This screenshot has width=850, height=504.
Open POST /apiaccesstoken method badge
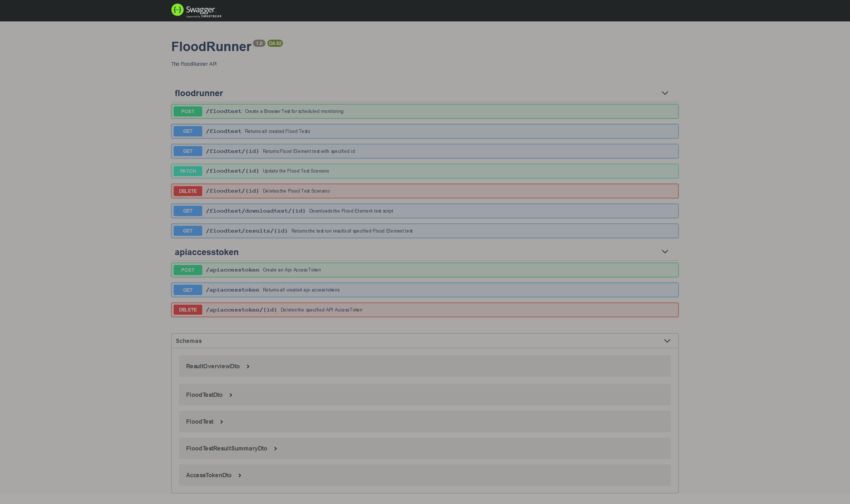pos(188,270)
